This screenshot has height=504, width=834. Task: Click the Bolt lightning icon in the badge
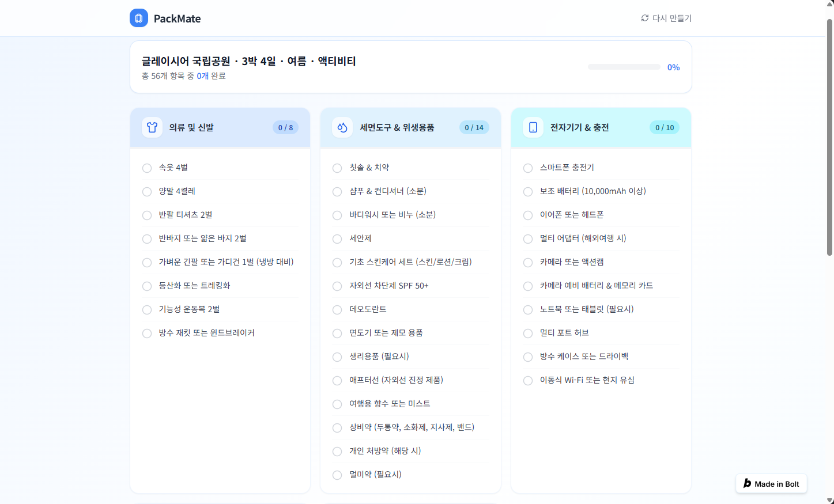click(x=748, y=483)
